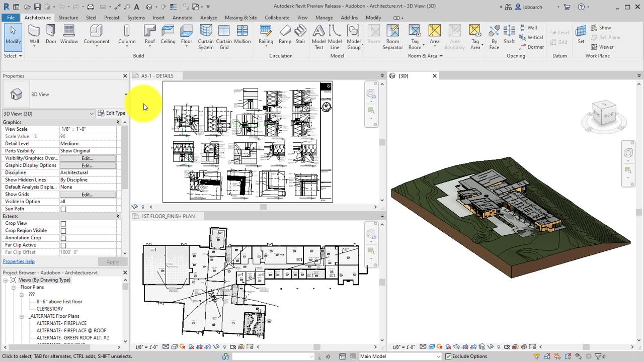Switch to the Structure ribbon tab
Viewport: 644px width, 362px height.
[x=68, y=18]
